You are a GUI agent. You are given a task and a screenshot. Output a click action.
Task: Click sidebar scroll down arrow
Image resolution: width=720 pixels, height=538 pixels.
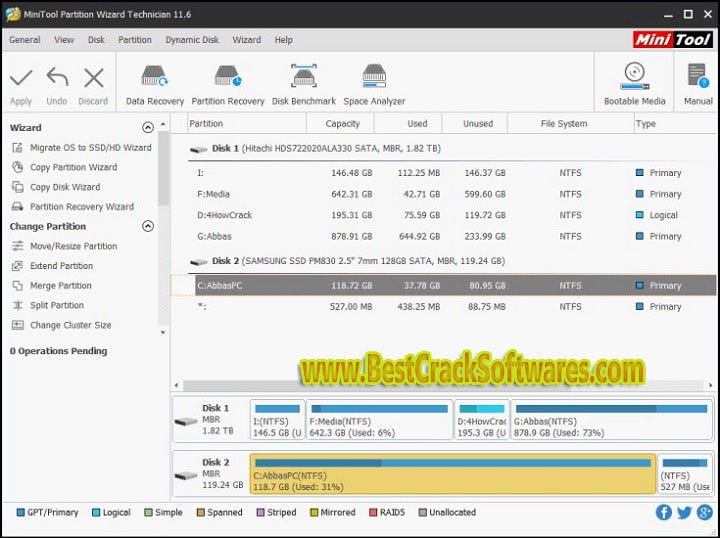(x=163, y=332)
